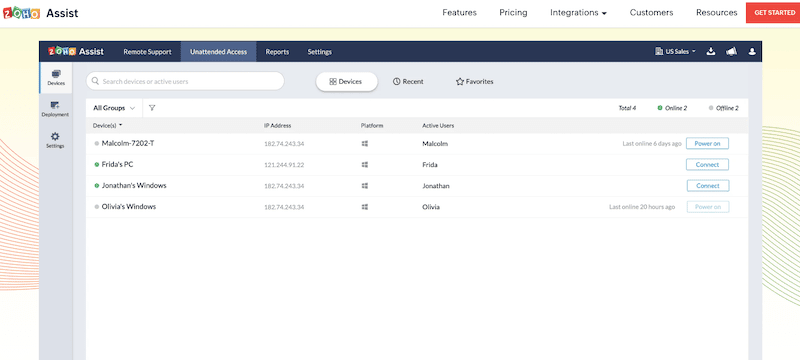
Task: Click Windows platform icon for Jonathan's Windows
Action: pyautogui.click(x=365, y=186)
